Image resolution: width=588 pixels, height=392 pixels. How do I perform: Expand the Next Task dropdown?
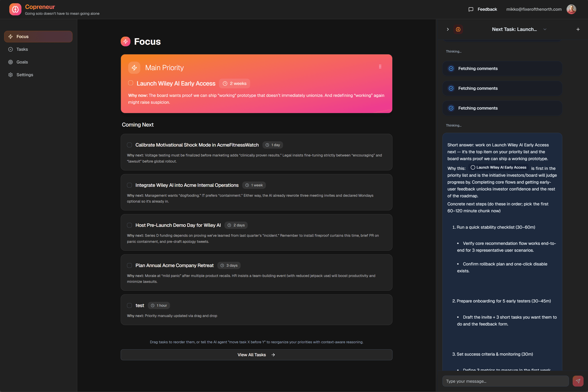pos(545,29)
